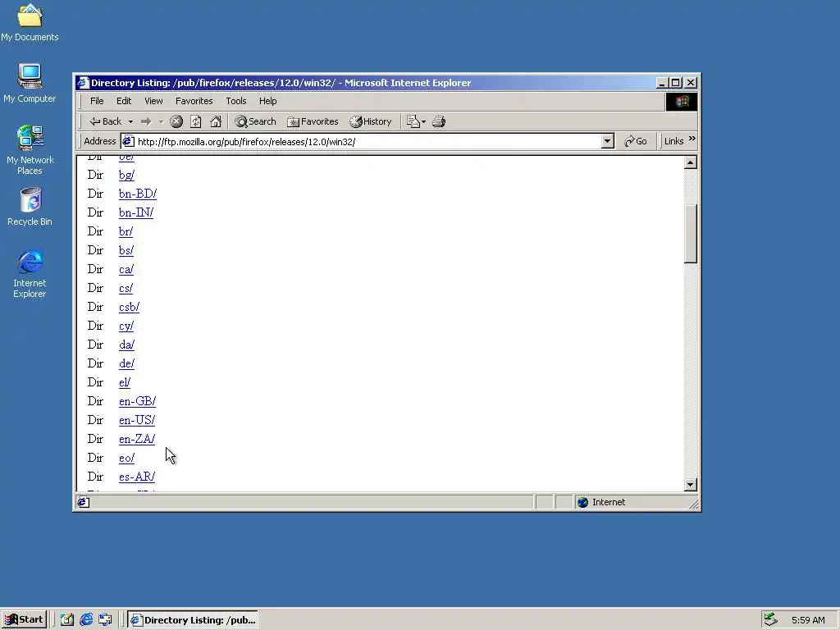The image size is (840, 630).
Task: Open the en-ZA/ directory link
Action: (x=137, y=439)
